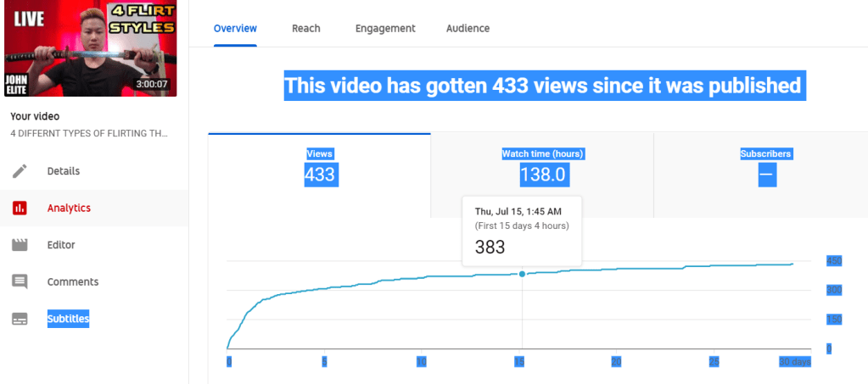Select the Views metric card showing 433

pyautogui.click(x=320, y=167)
